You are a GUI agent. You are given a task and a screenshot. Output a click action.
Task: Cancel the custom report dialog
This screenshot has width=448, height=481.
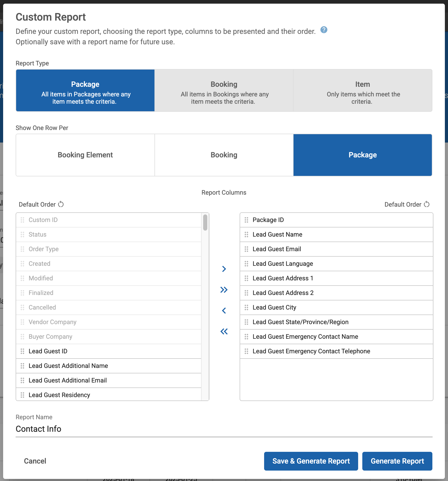coord(35,461)
